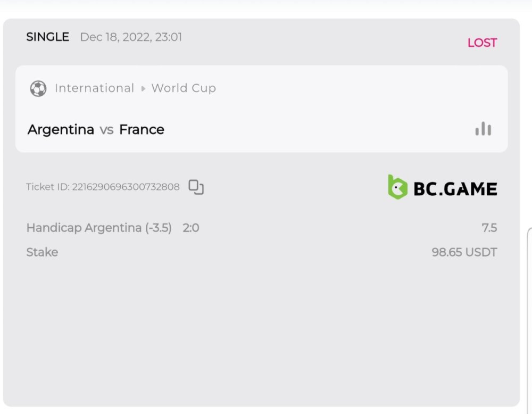532x414 pixels.
Task: Copy the ticket ID with copy icon
Action: [x=196, y=187]
